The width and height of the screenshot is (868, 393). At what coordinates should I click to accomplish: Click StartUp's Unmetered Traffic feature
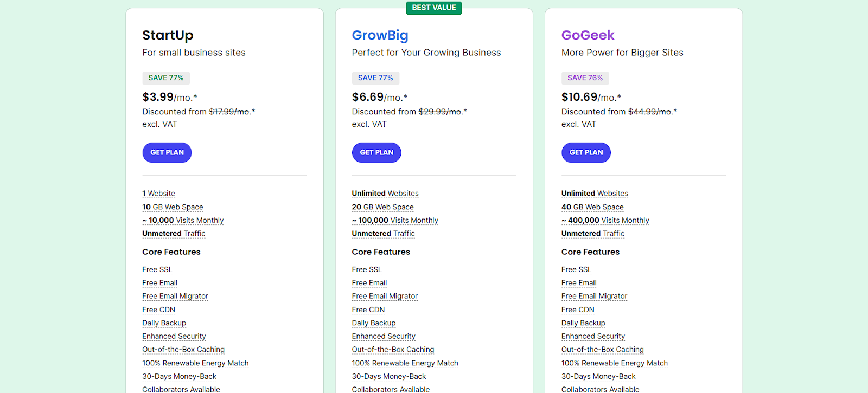pos(174,234)
